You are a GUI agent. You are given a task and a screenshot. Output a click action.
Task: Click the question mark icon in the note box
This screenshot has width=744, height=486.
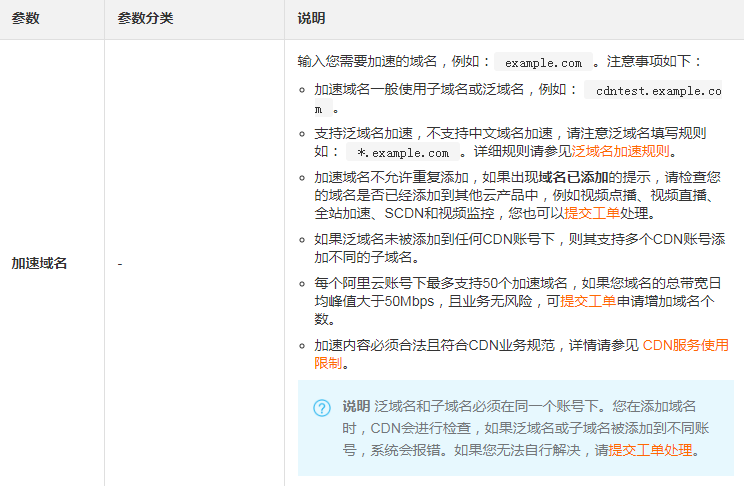tap(322, 408)
